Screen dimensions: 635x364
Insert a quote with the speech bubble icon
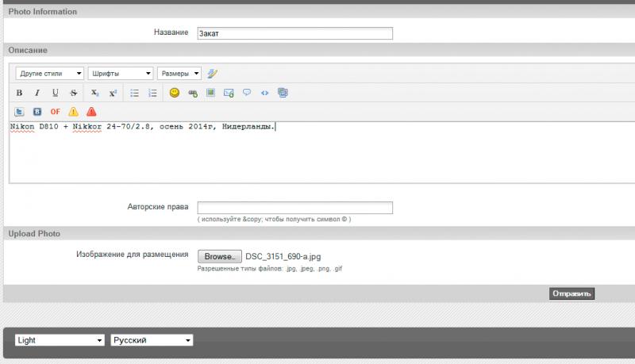click(247, 93)
